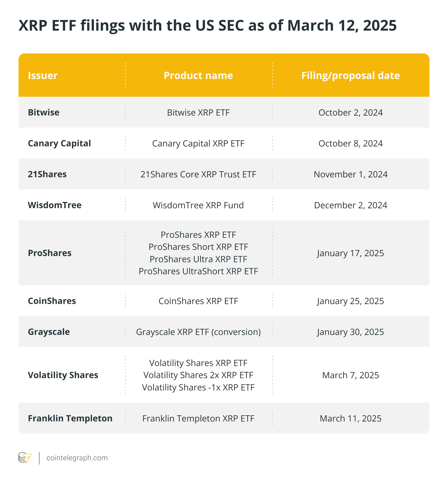
Task: Click the Cointelegraph logo icon
Action: (x=25, y=458)
